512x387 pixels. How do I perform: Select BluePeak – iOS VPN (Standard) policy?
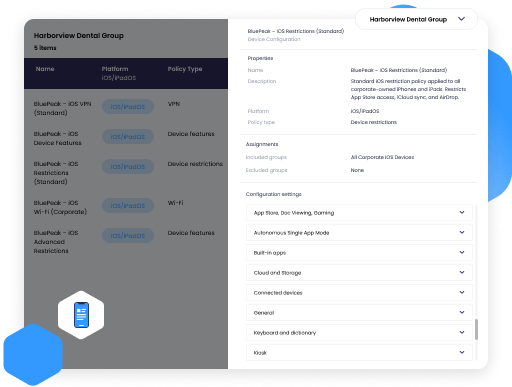[x=62, y=108]
